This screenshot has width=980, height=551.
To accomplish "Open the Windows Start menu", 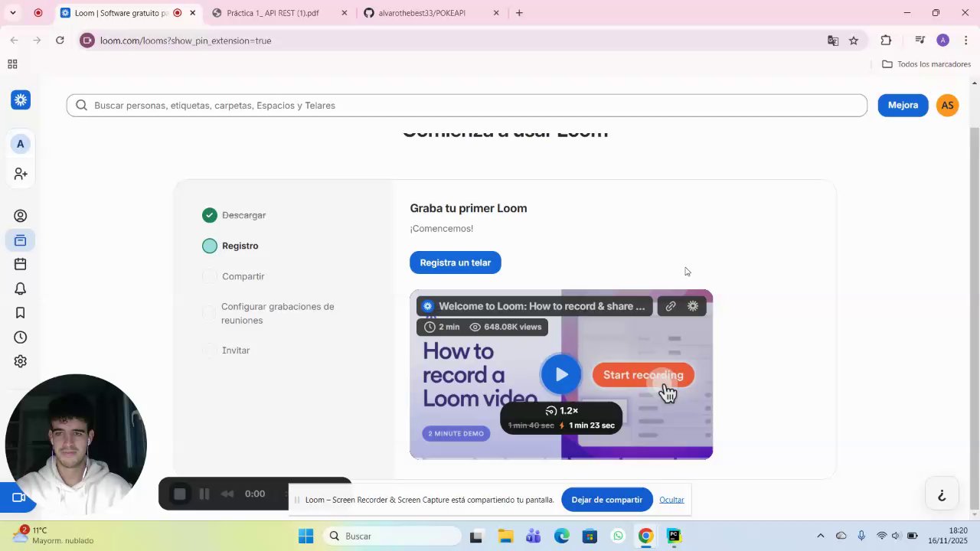I will 305,536.
